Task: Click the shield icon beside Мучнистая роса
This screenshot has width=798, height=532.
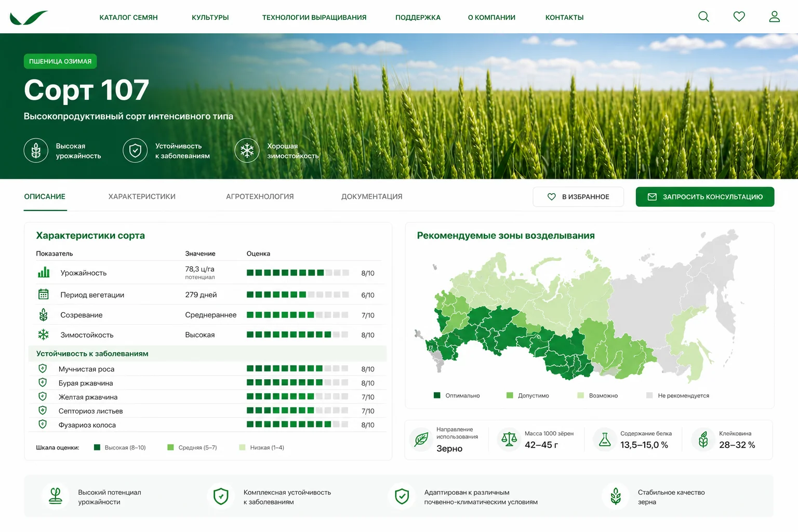Action: (43, 369)
